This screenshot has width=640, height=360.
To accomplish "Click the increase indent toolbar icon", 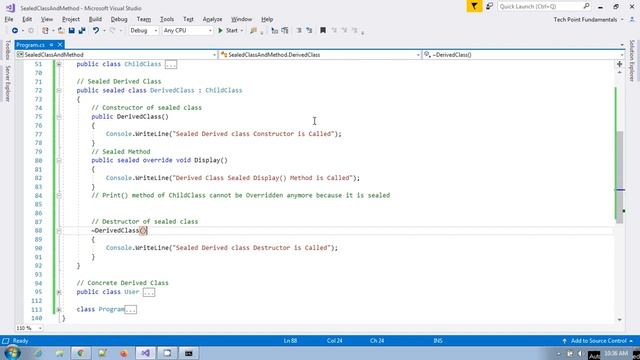I will 309,31.
